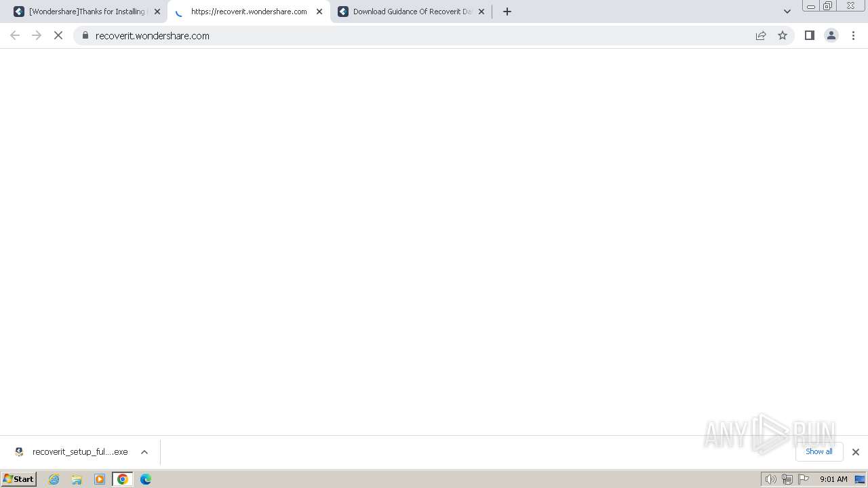Switch to the Wondershare Thanks for Installing tab
Image resolution: width=868 pixels, height=488 pixels.
pos(87,12)
